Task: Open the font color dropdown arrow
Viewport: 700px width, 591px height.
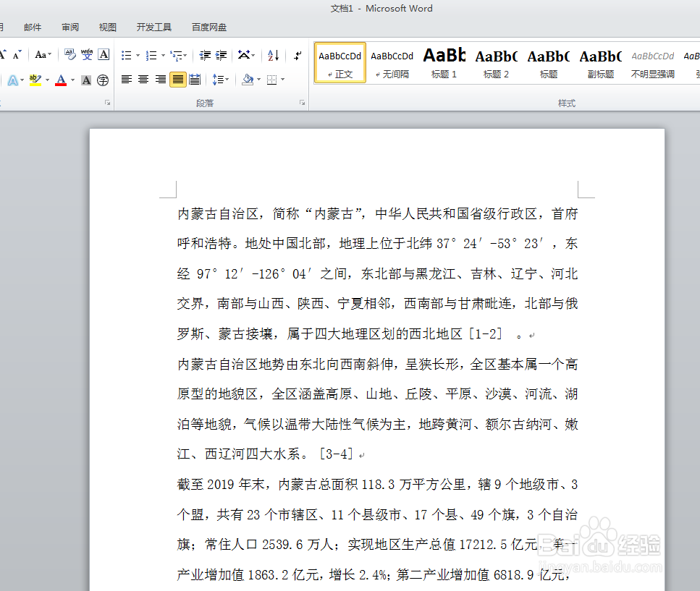Action: pyautogui.click(x=72, y=80)
